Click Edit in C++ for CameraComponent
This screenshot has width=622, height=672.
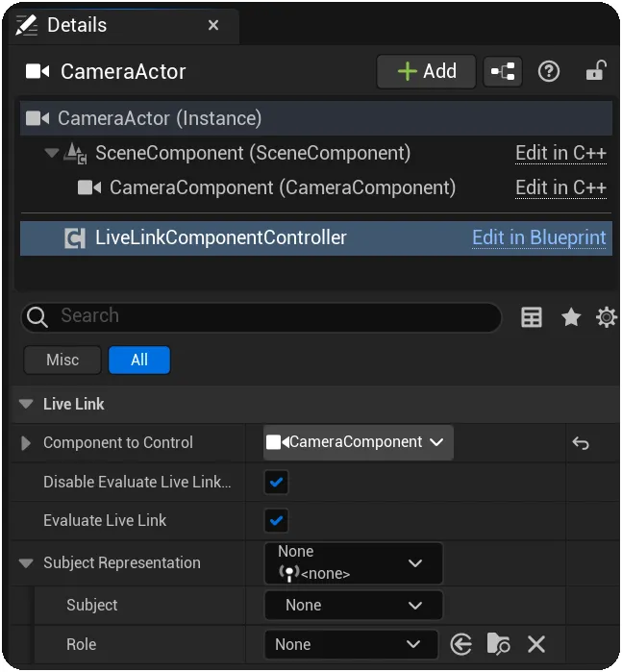(x=560, y=188)
